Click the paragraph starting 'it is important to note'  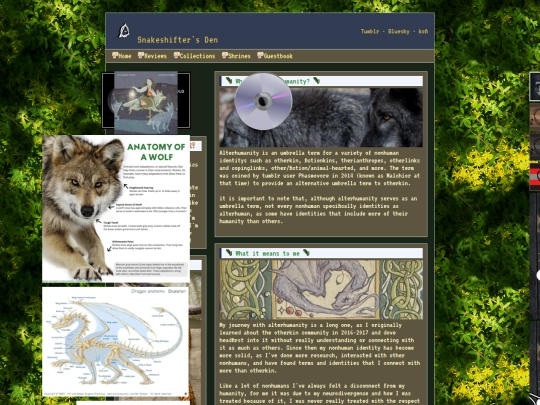(318, 210)
